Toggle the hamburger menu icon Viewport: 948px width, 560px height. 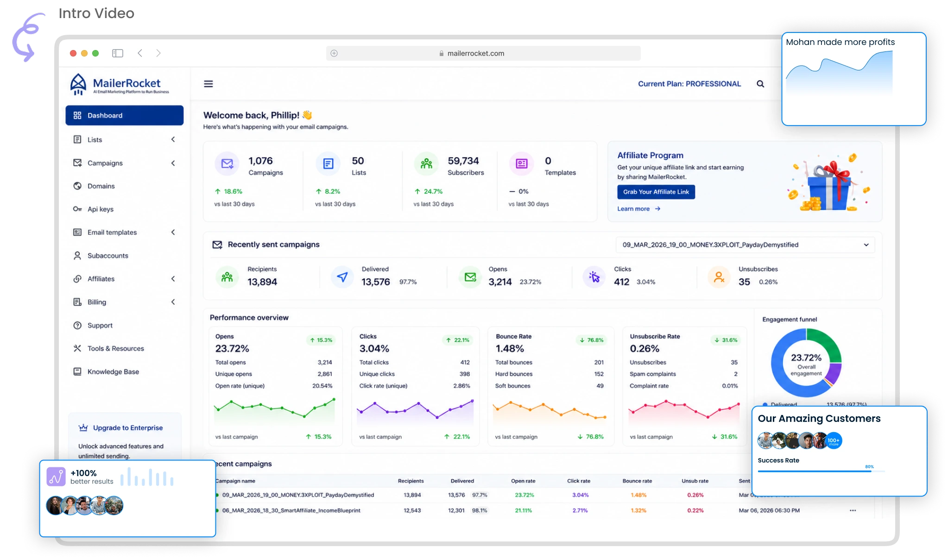click(209, 84)
